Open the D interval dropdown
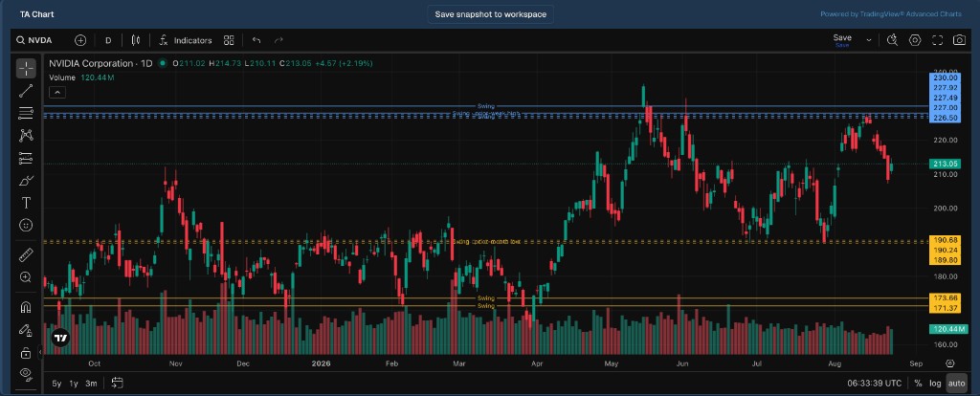Image resolution: width=980 pixels, height=396 pixels. click(108, 40)
